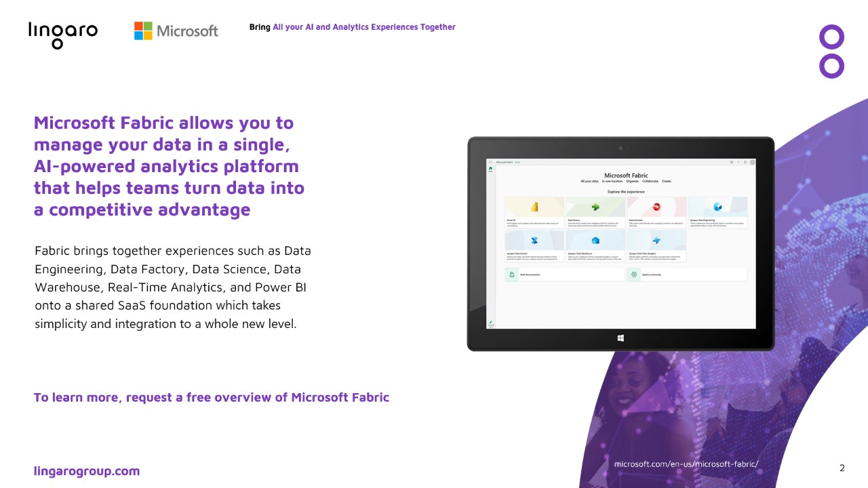Open the Synapse Data Warehouse icon
This screenshot has height=488, width=868.
[595, 241]
